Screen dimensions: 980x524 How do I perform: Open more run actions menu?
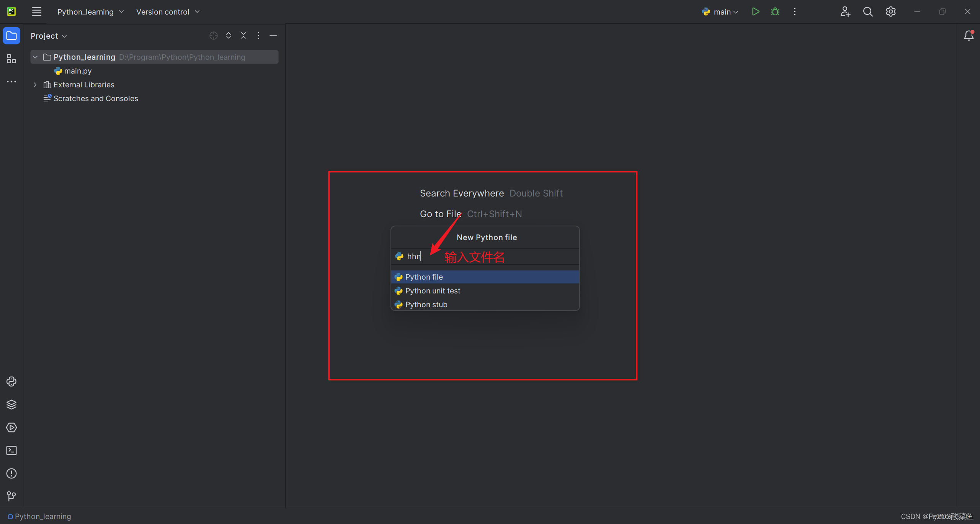(795, 11)
